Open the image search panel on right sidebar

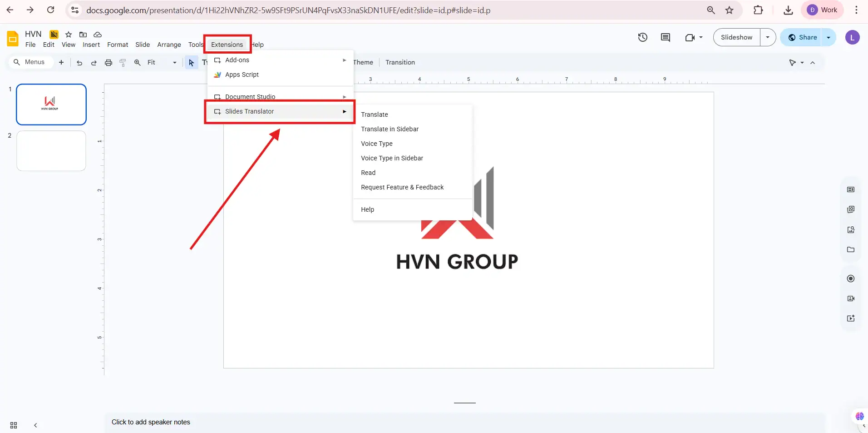coord(852,230)
